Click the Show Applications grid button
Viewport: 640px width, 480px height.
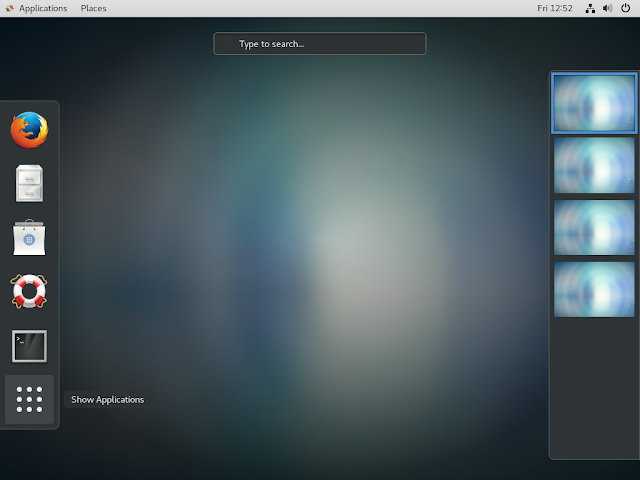[29, 399]
